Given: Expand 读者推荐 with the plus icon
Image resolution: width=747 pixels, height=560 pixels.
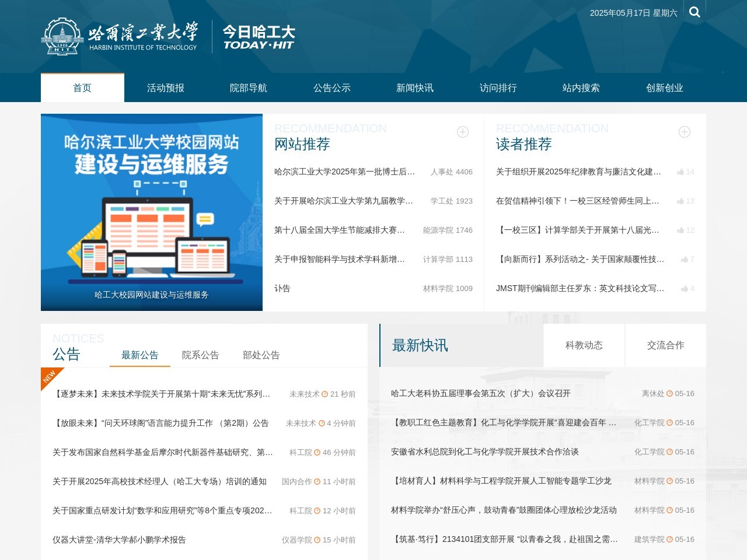Looking at the screenshot, I should point(685,132).
